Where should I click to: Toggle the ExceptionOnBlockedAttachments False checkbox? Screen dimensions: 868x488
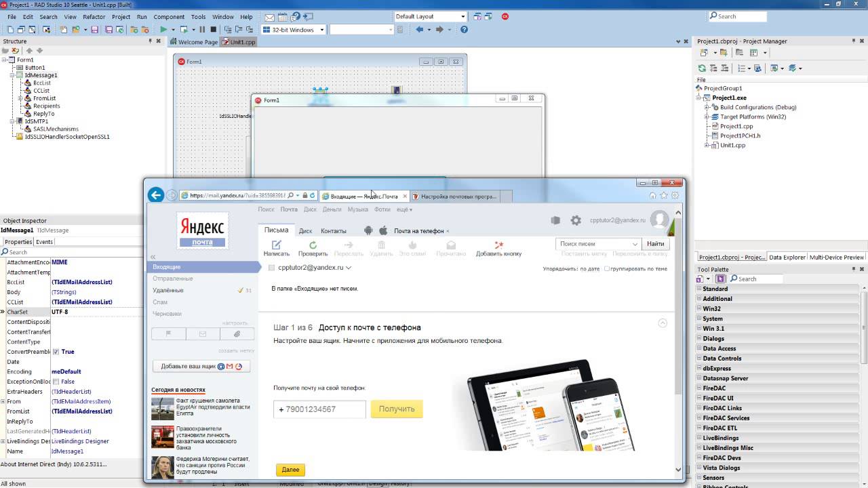(56, 382)
